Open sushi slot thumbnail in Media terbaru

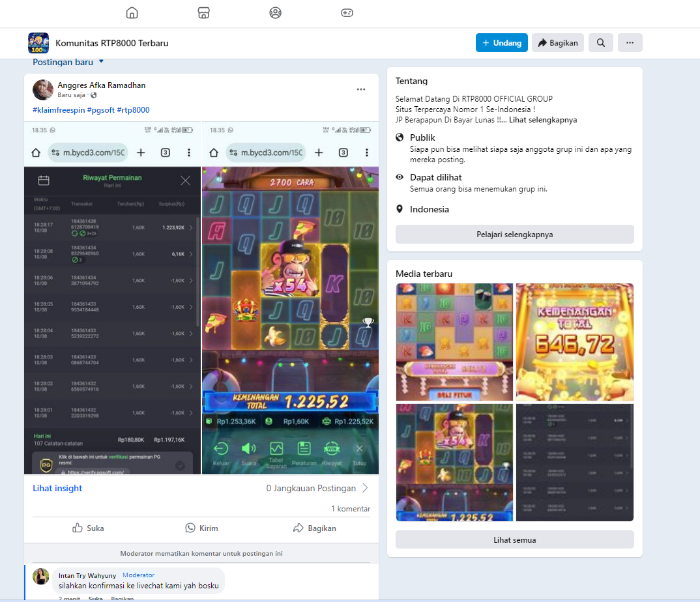tap(454, 342)
